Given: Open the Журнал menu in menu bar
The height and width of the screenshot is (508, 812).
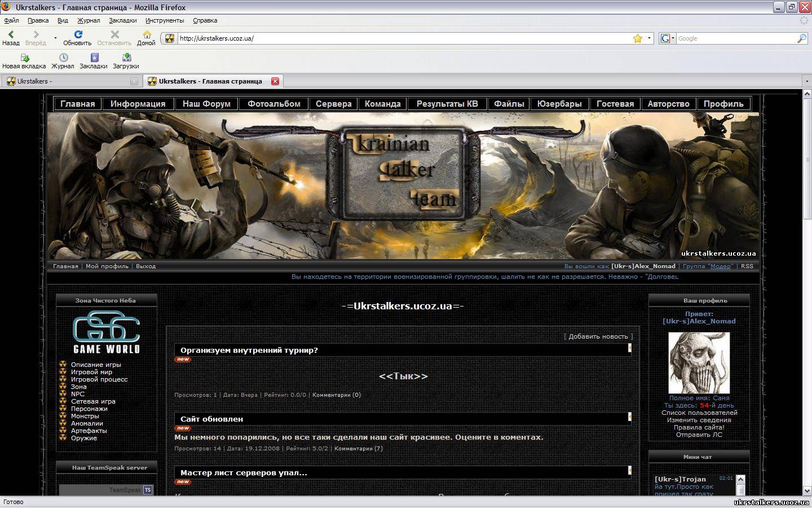Looking at the screenshot, I should [89, 20].
